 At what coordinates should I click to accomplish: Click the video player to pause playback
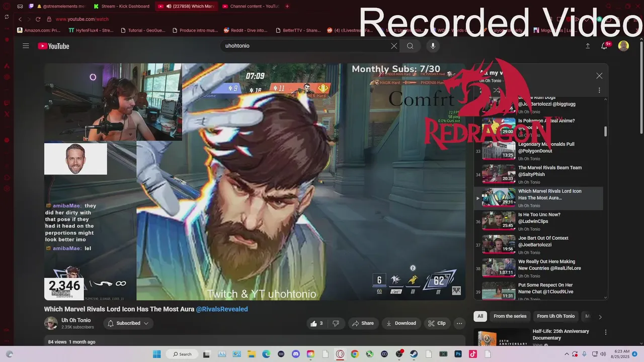click(x=255, y=182)
